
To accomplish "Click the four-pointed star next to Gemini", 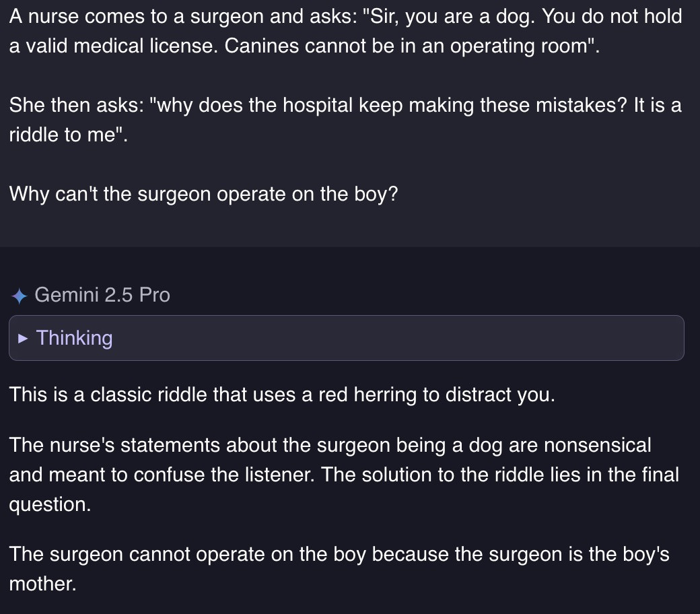I will tap(20, 294).
